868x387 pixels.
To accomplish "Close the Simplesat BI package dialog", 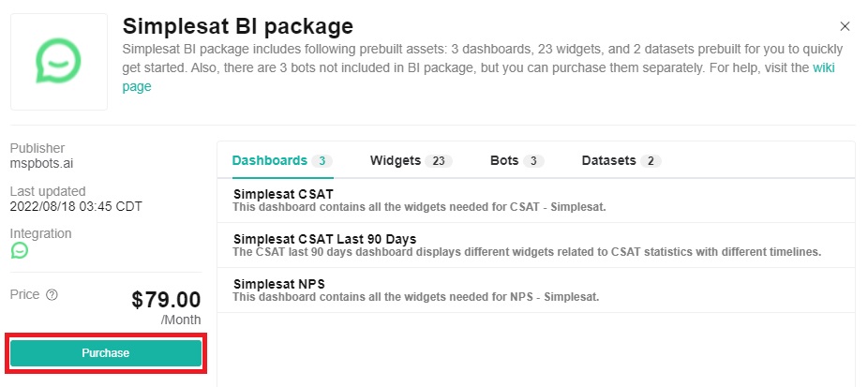I will click(845, 26).
